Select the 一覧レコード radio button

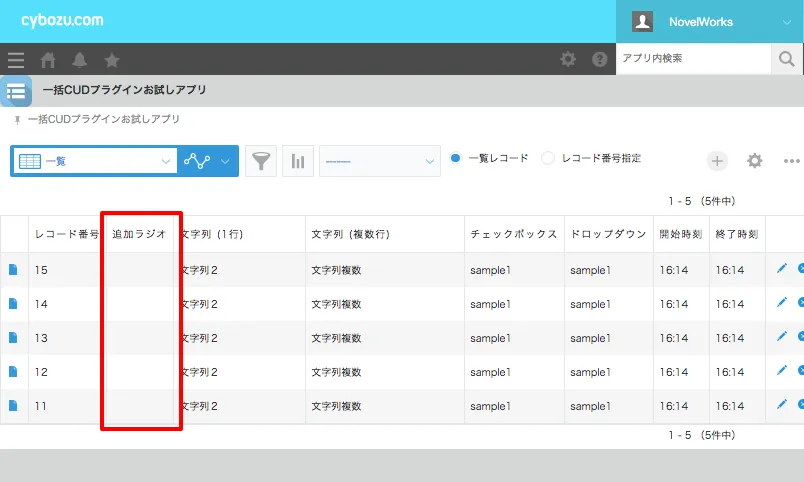click(455, 158)
